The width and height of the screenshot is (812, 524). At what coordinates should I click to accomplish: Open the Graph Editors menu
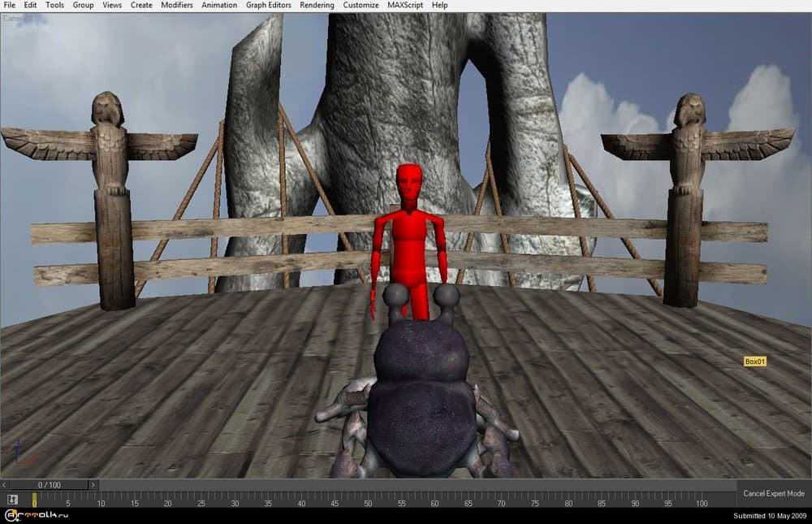tap(269, 5)
